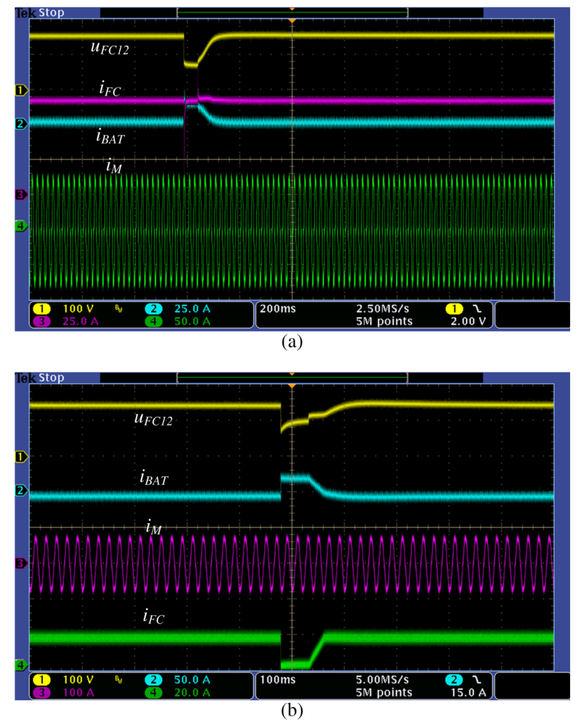
Task: Click the 5.00MS/s sample rate readout
Action: [x=382, y=680]
